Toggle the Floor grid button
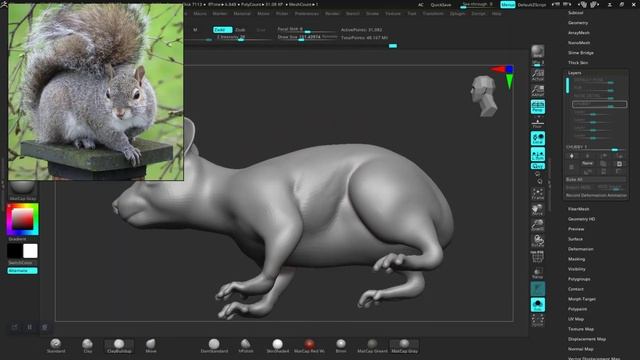Viewport: 640px width, 360px height. (538, 122)
